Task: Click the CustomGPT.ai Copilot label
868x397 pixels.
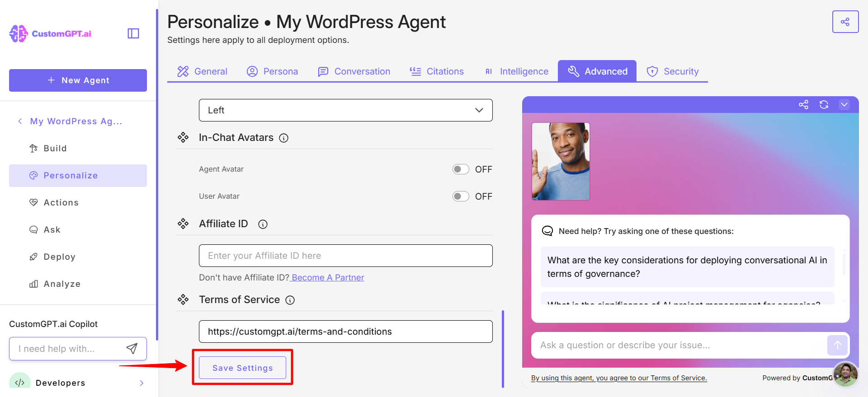Action: pos(53,324)
